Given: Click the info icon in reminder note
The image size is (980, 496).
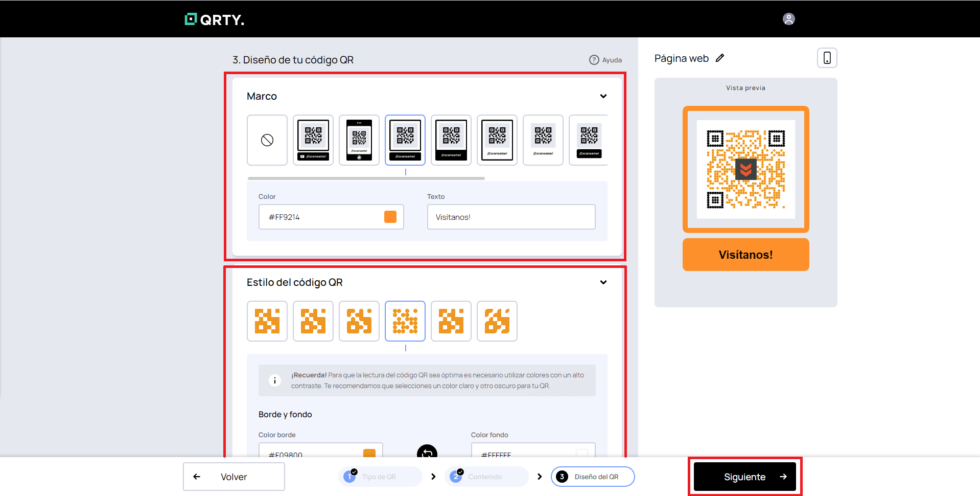Looking at the screenshot, I should click(x=275, y=380).
